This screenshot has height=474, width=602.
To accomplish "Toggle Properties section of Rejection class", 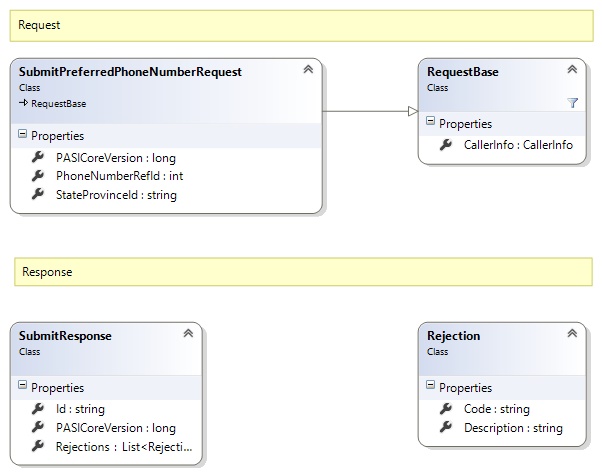I will coord(431,387).
